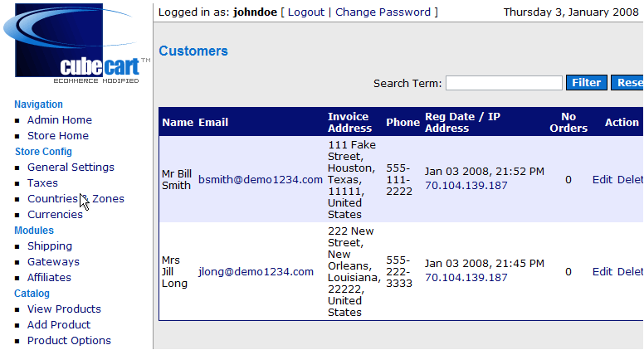Open bsmith@demo1234.com email link

[x=261, y=180]
